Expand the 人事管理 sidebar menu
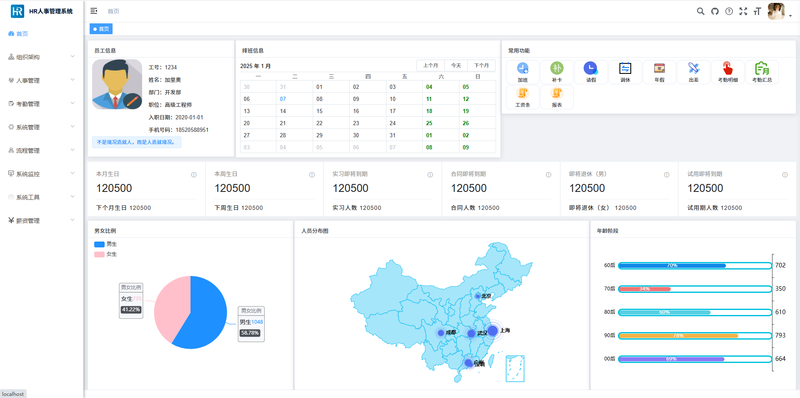The image size is (800, 398). coord(42,81)
